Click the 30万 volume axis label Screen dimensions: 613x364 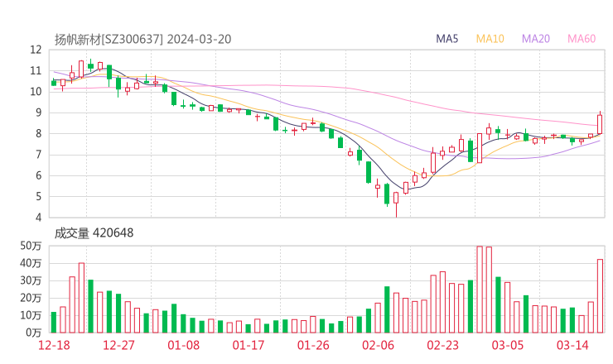[31, 280]
